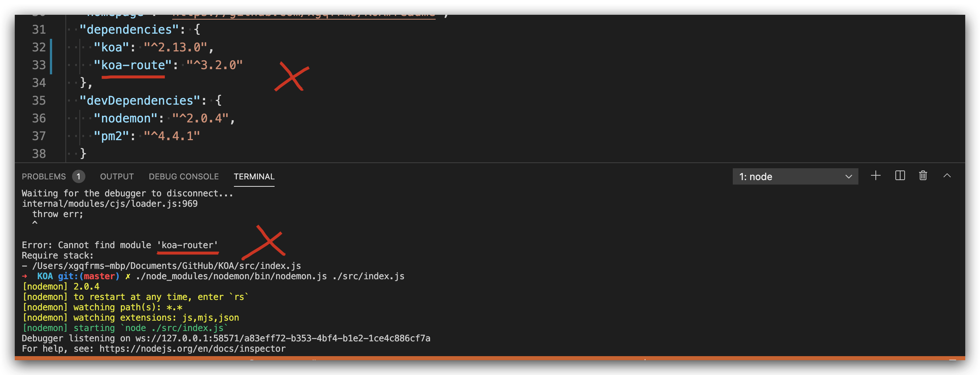Click 'koa-router' in the error message
This screenshot has height=375, width=980.
pos(188,245)
